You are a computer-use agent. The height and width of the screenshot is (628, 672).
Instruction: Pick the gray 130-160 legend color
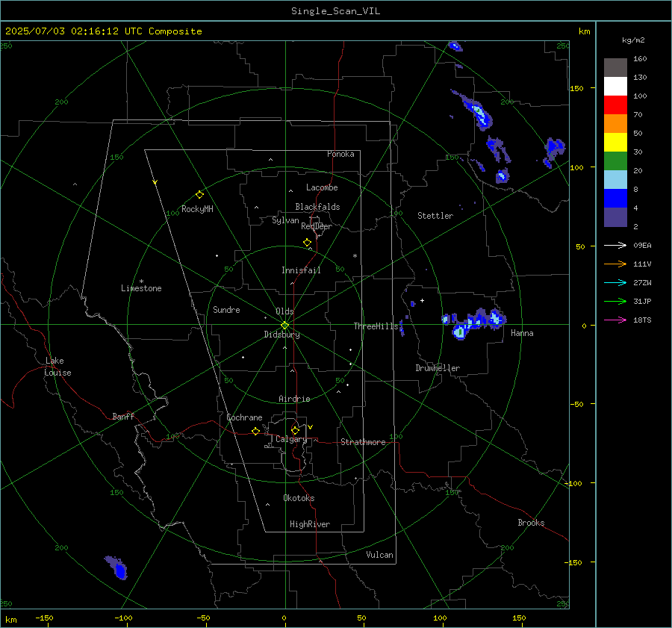point(615,68)
